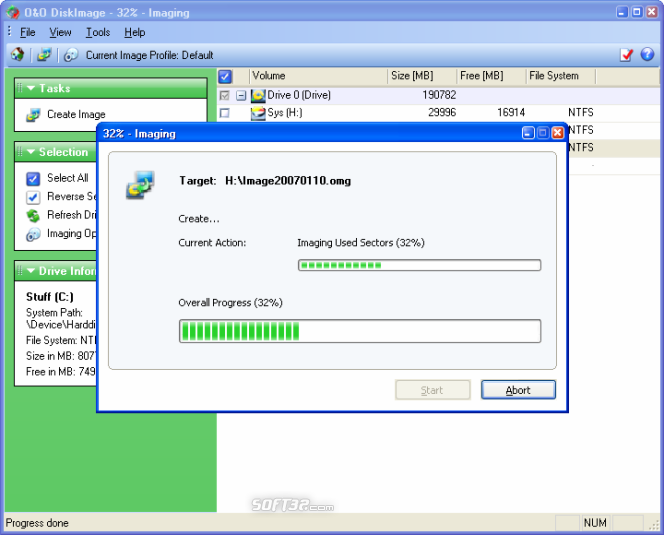664x535 pixels.
Task: Click the Select All checkbox icon
Action: tap(33, 178)
